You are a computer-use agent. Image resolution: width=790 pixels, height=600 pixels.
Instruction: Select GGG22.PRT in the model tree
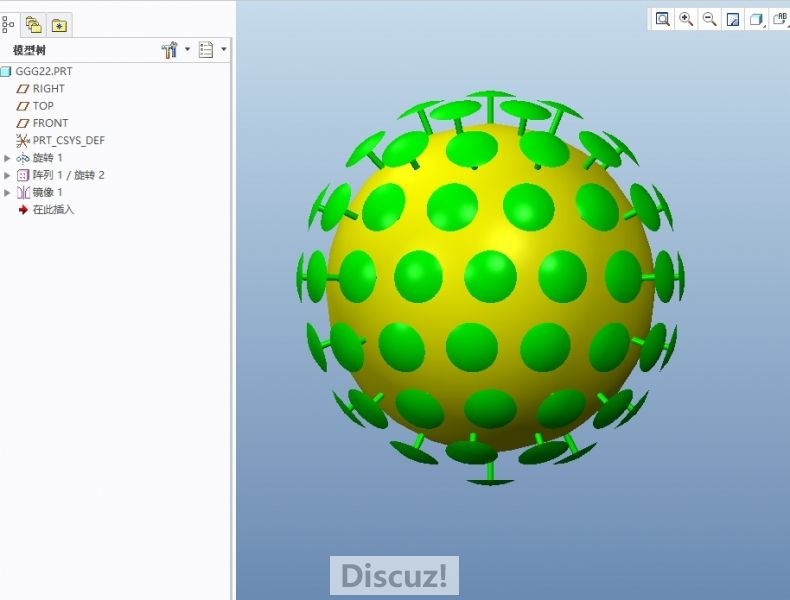[x=44, y=72]
